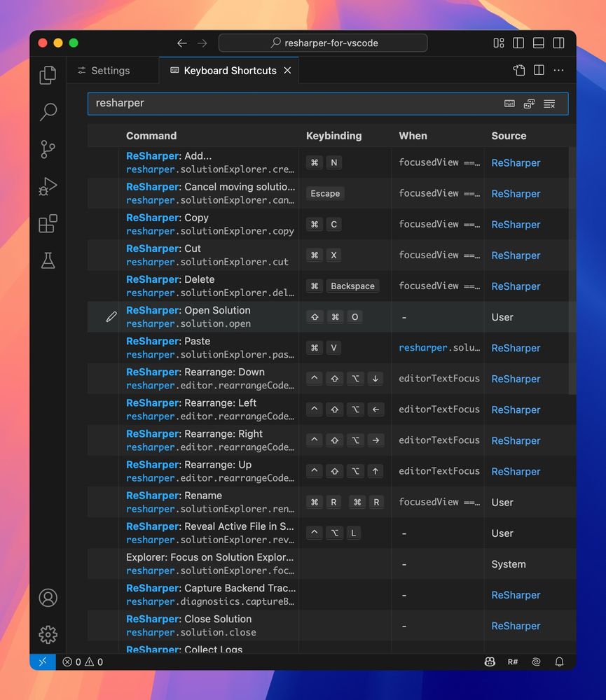The height and width of the screenshot is (700, 606).
Task: Click the User source for Rename row
Action: (x=502, y=502)
